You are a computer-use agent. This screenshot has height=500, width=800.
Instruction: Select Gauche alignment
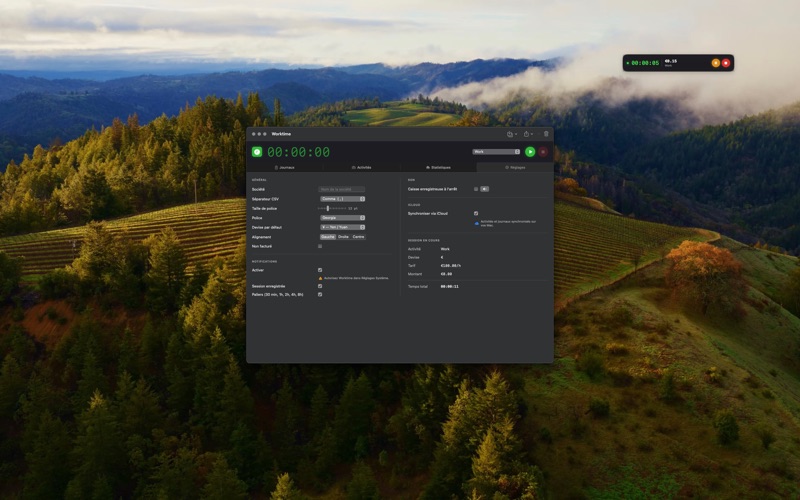[328, 237]
